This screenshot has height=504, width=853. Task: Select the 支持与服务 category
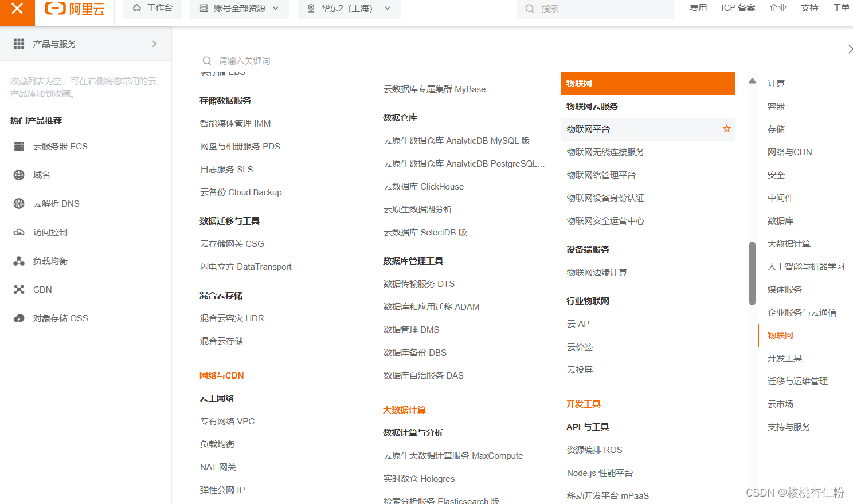(x=789, y=427)
